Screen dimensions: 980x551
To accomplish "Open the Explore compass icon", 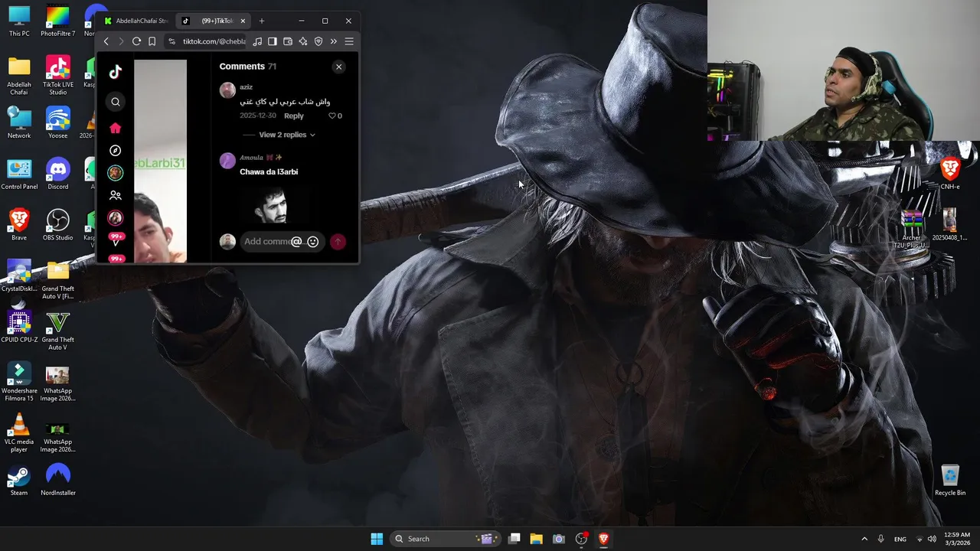I will coord(116,151).
